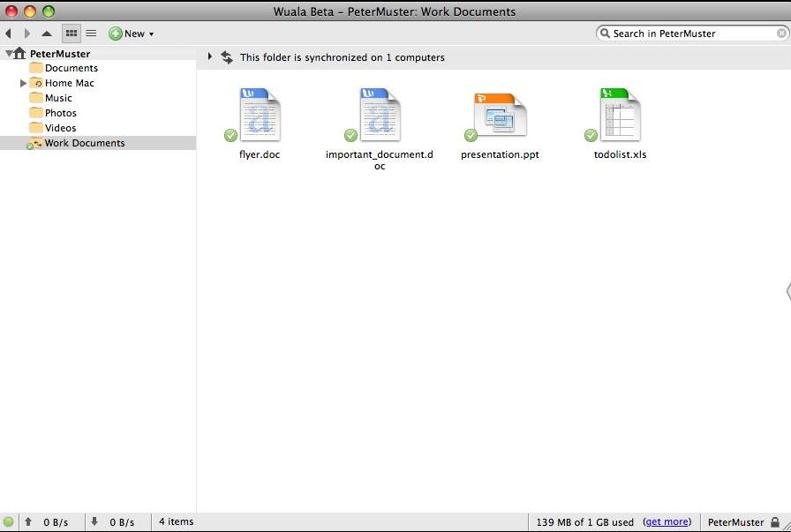Collapse the PeterMuster tree root
Image resolution: width=791 pixels, height=532 pixels.
click(x=9, y=54)
